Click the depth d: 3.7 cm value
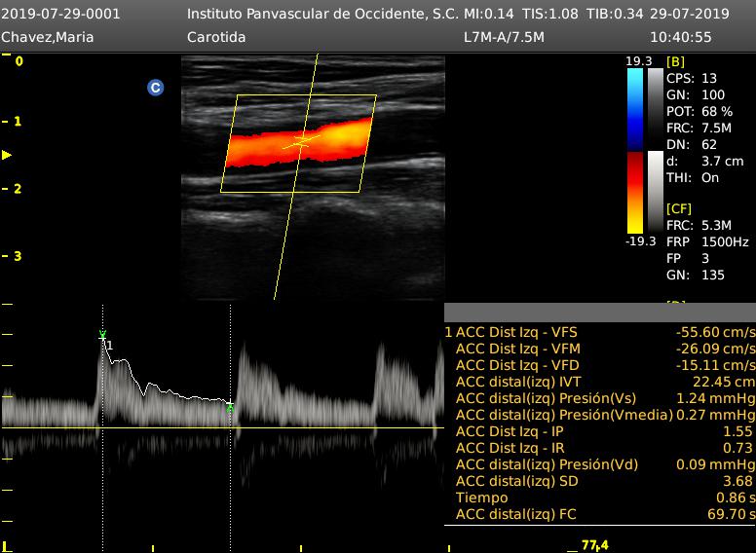 pyautogui.click(x=705, y=161)
